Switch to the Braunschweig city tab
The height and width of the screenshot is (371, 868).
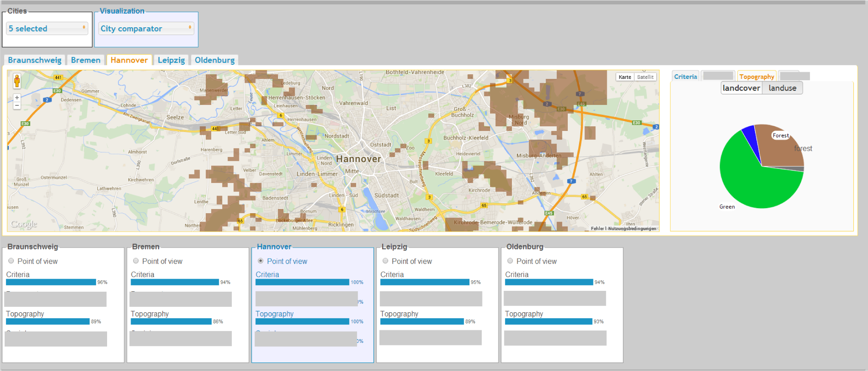pyautogui.click(x=34, y=60)
